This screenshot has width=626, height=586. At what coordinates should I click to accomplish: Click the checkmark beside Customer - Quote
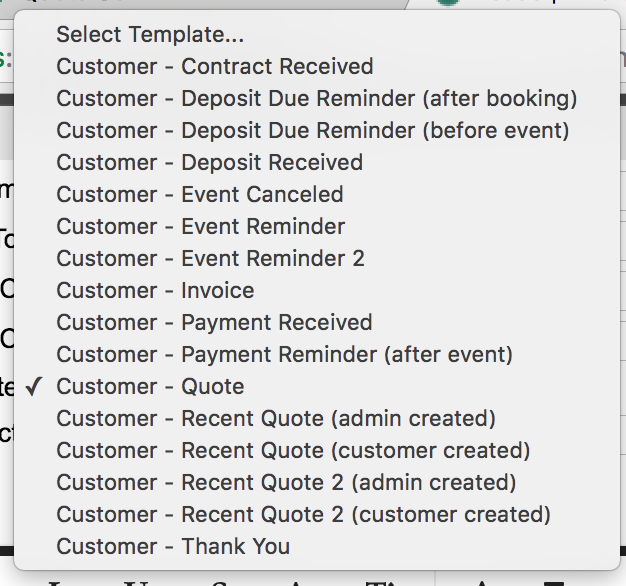click(x=34, y=387)
